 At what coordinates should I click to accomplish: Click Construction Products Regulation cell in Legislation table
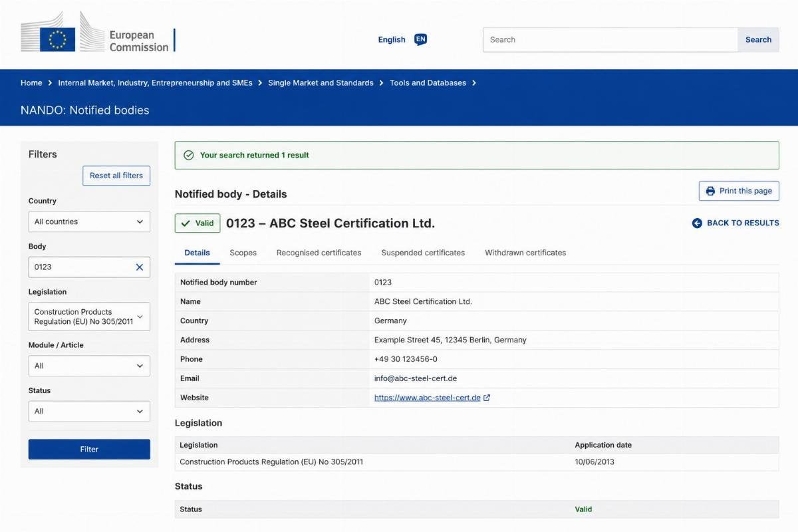pyautogui.click(x=271, y=462)
